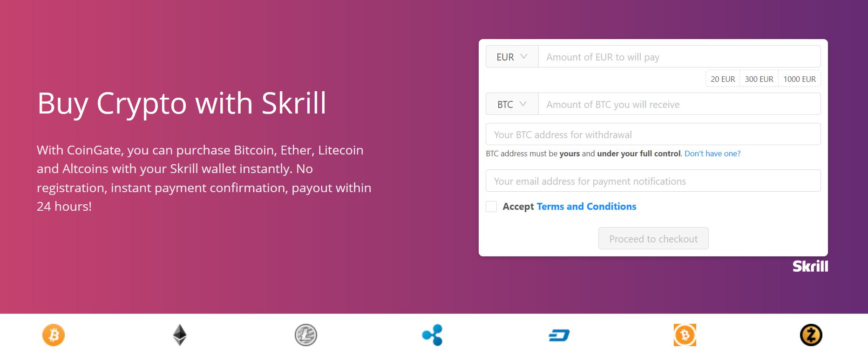Open the BTC cryptocurrency dropdown
Image resolution: width=868 pixels, height=355 pixels.
512,104
